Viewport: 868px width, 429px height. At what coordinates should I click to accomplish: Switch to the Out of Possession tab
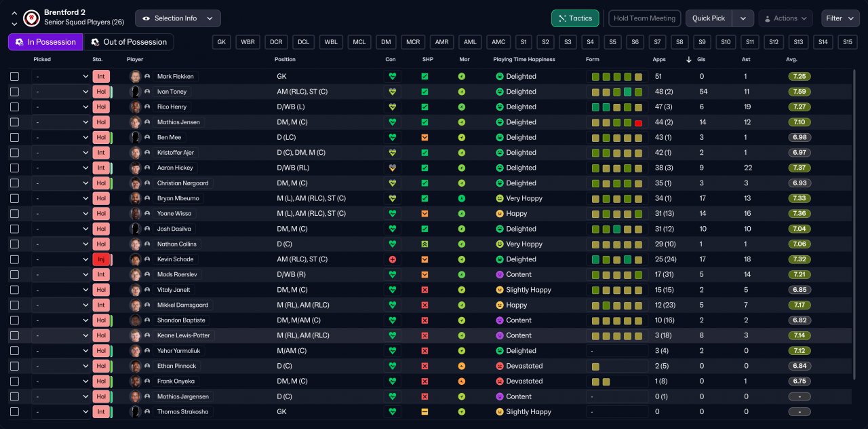[128, 42]
